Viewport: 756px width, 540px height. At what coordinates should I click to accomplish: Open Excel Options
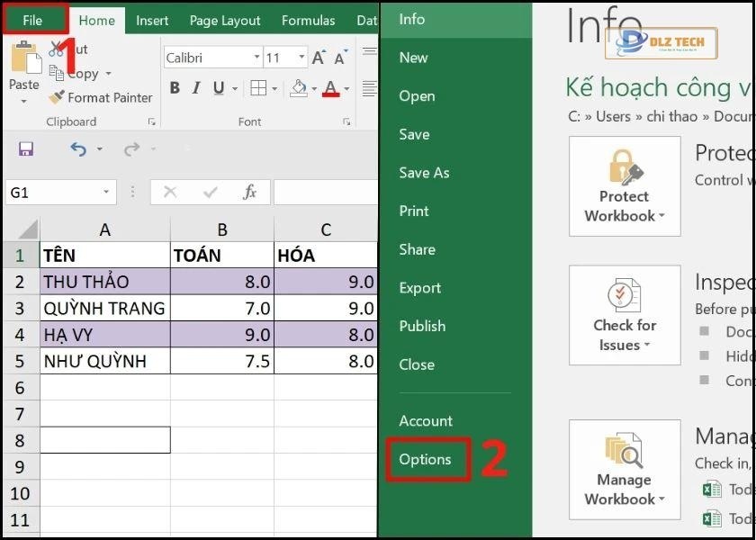427,459
